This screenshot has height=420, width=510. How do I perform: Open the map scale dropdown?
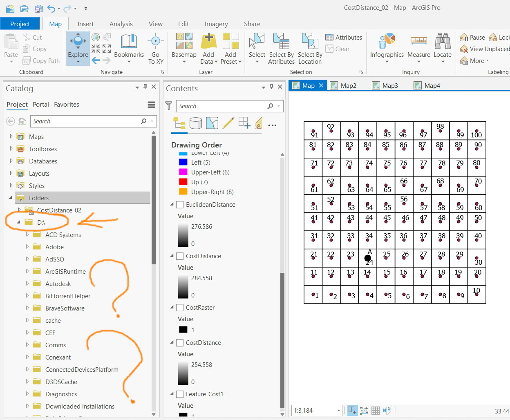pos(339,411)
